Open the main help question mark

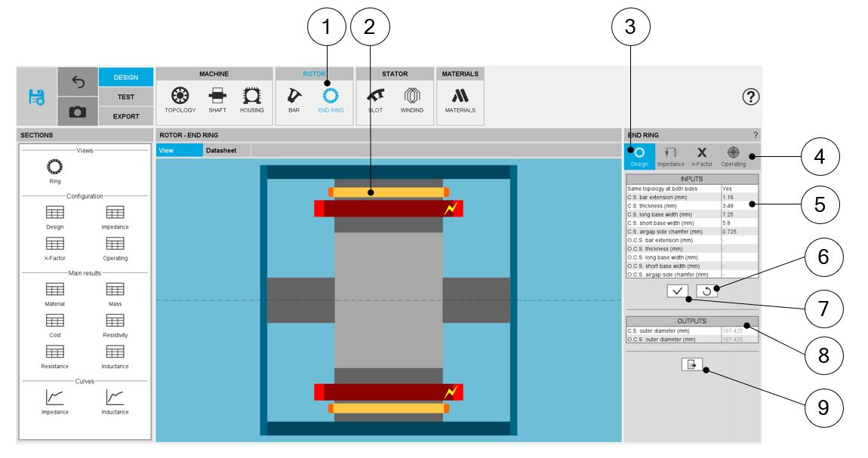click(x=751, y=97)
